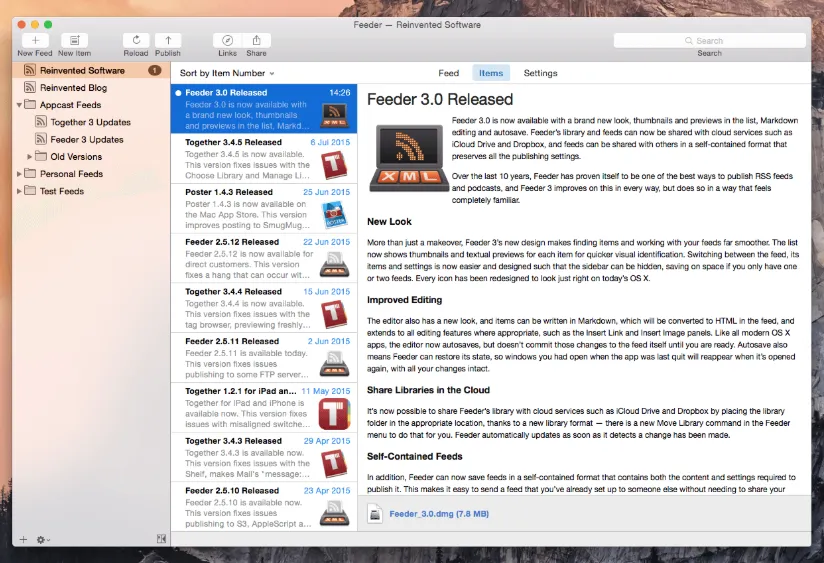The width and height of the screenshot is (824, 563).
Task: Open the gear action menu in sidebar footer
Action: [x=43, y=539]
